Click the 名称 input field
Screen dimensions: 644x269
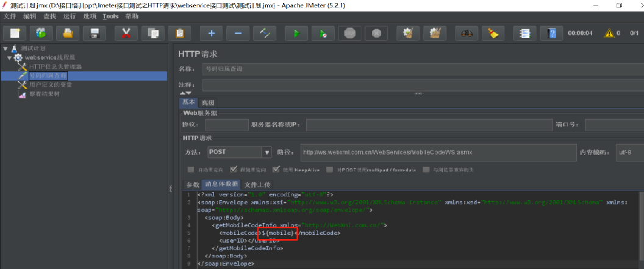point(423,69)
